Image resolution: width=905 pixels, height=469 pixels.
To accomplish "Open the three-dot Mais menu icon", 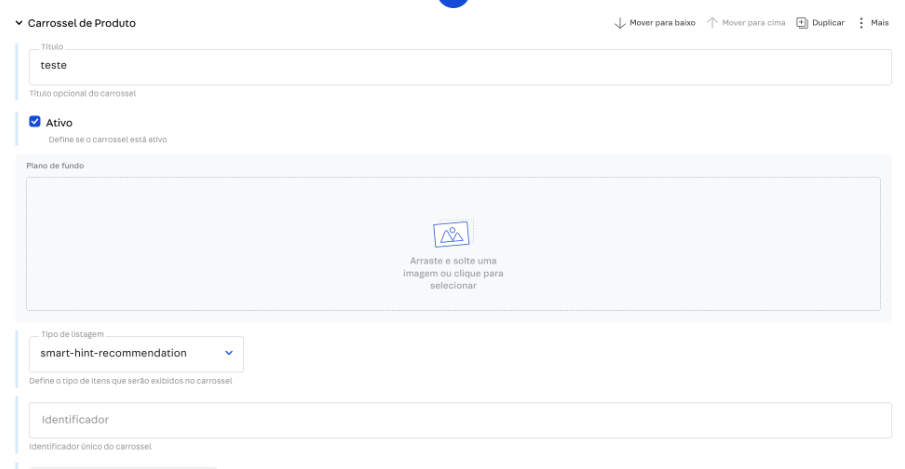I will click(x=861, y=23).
